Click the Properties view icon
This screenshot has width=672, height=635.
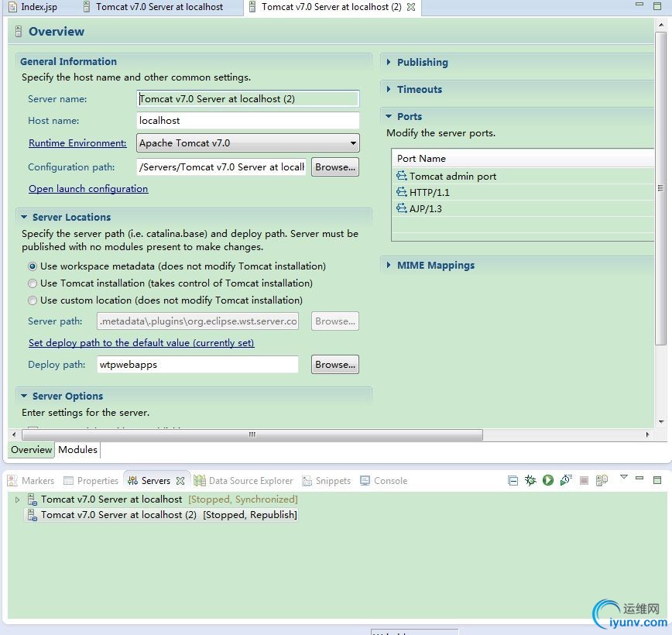click(x=68, y=481)
